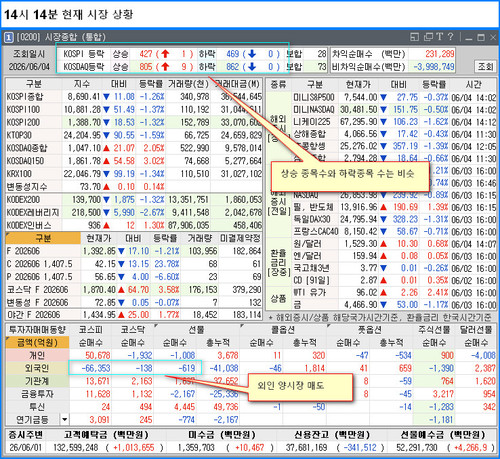Click the WTI 유가 row label
500x459 pixels.
[309, 293]
